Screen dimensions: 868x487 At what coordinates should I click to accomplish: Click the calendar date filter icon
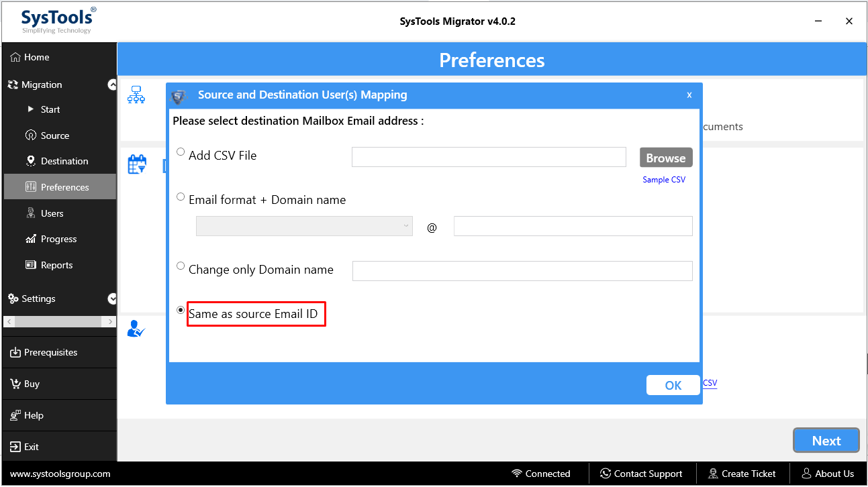pyautogui.click(x=137, y=164)
